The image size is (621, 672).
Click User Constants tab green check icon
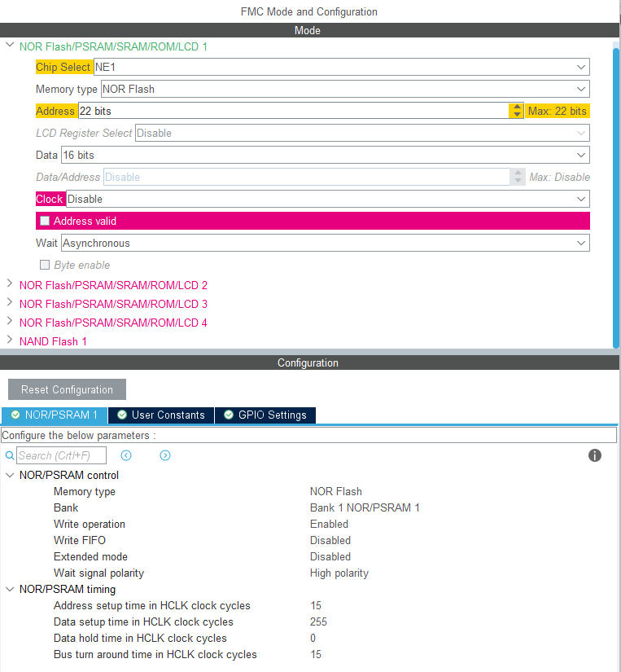tap(122, 415)
